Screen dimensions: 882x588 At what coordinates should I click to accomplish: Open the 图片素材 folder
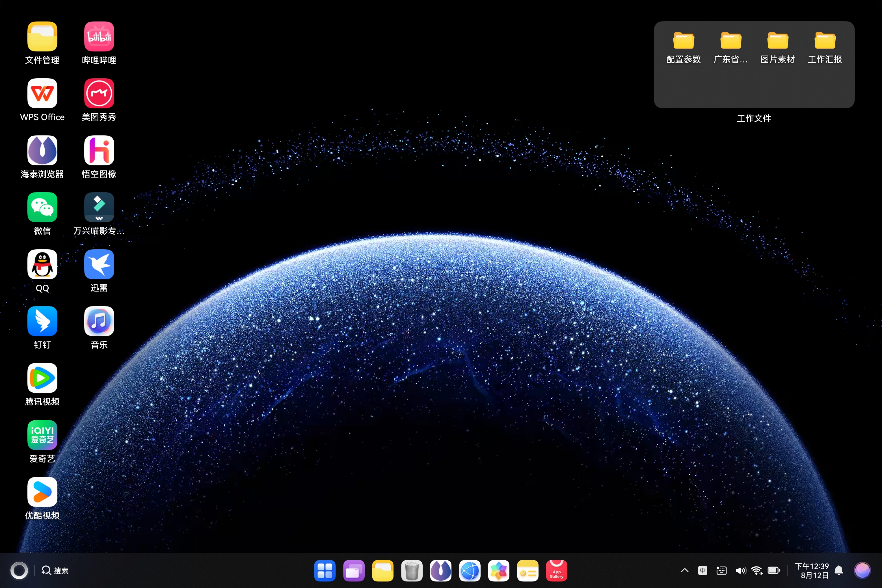click(778, 40)
